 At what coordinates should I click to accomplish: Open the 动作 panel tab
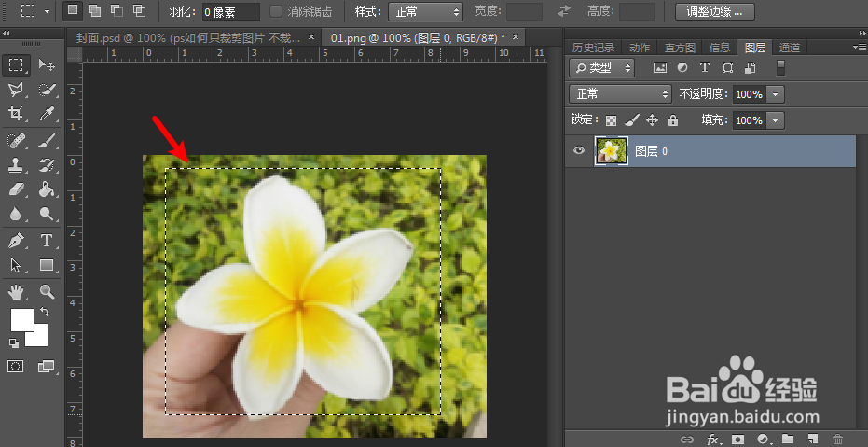pyautogui.click(x=640, y=48)
